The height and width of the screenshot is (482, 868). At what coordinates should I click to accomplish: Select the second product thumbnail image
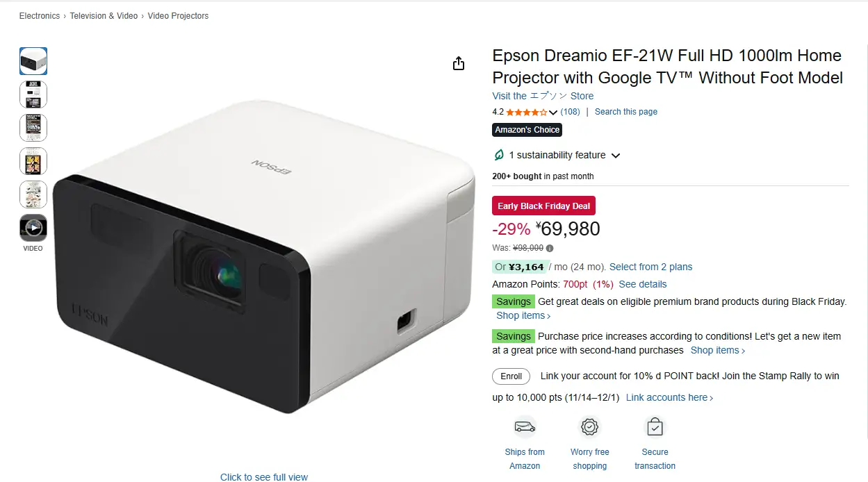pos(33,94)
